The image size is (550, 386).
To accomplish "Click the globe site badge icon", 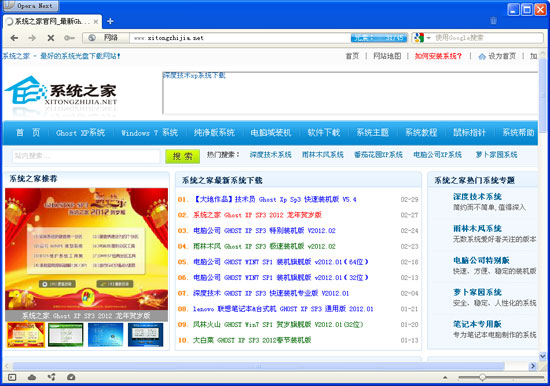I will [92, 38].
